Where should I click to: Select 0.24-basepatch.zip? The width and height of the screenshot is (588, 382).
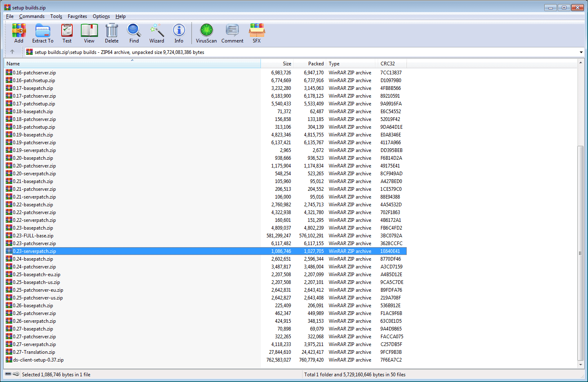point(33,259)
